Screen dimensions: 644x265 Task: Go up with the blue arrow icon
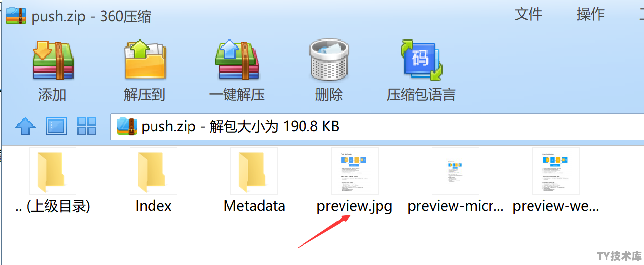(25, 127)
